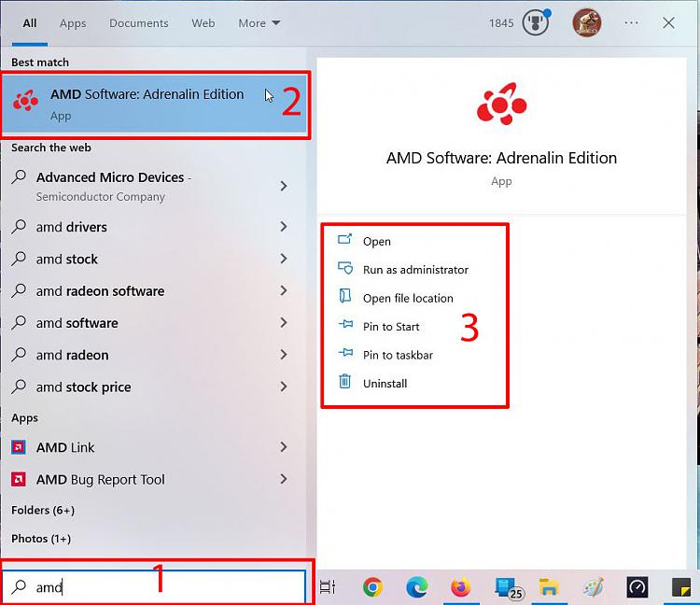Expand the amd radeon suggestion arrow
This screenshot has height=605, width=700.
click(284, 355)
